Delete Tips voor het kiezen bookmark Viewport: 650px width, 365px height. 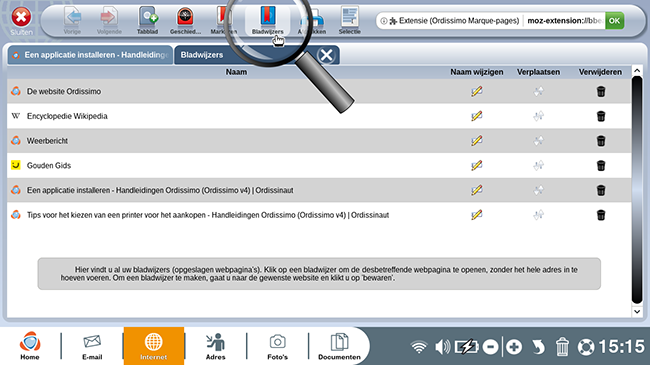[601, 215]
